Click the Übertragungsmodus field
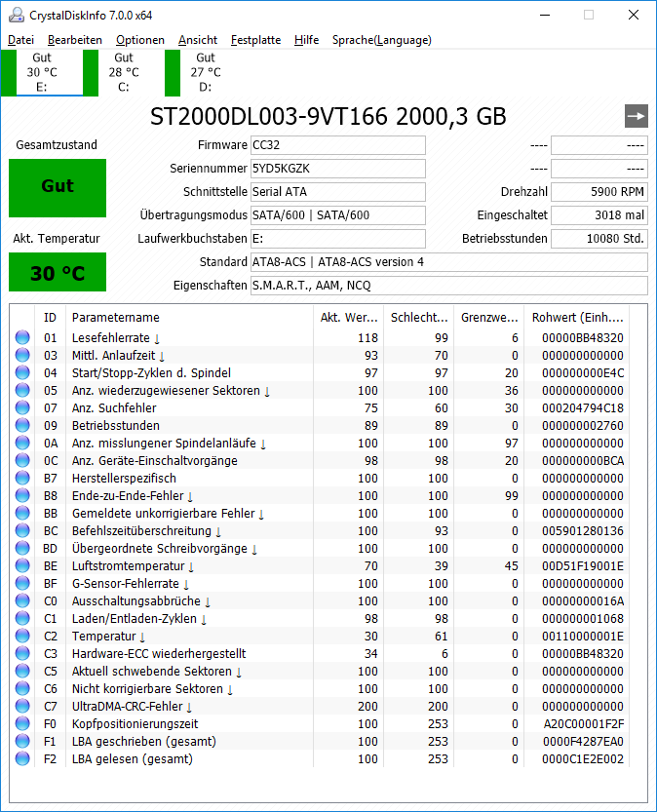 pos(338,214)
